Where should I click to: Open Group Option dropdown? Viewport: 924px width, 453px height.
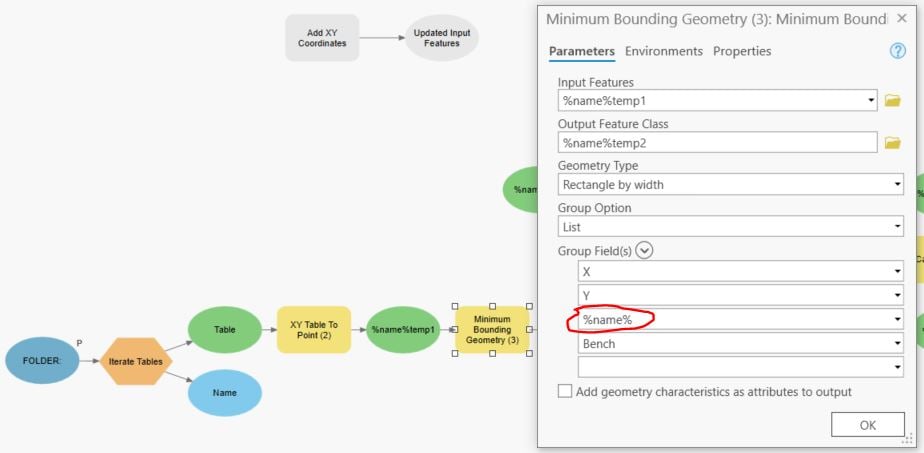tap(897, 226)
